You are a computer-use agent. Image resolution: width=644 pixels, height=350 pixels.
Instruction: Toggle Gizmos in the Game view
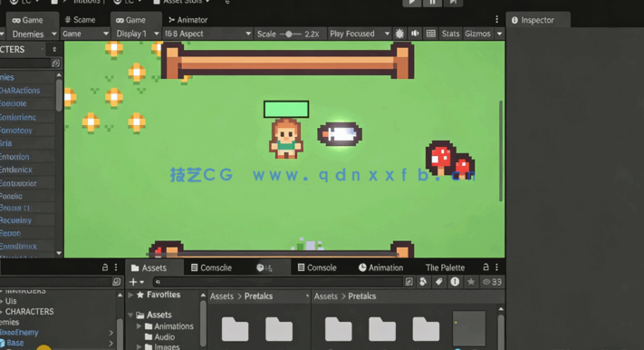[477, 34]
